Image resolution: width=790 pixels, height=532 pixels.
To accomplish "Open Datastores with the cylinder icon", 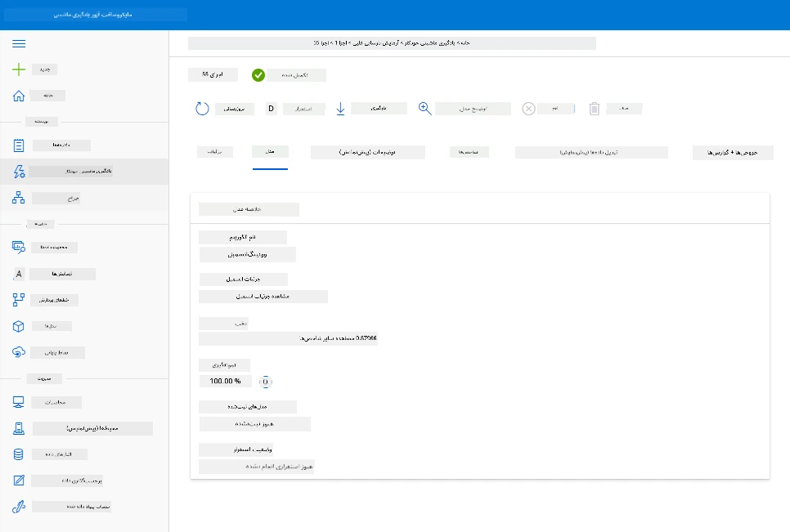I will coord(19,454).
